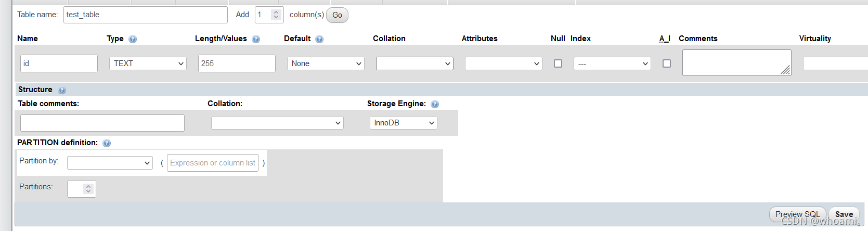This screenshot has height=231, width=868.
Task: Click the column Comments text area
Action: [x=736, y=62]
